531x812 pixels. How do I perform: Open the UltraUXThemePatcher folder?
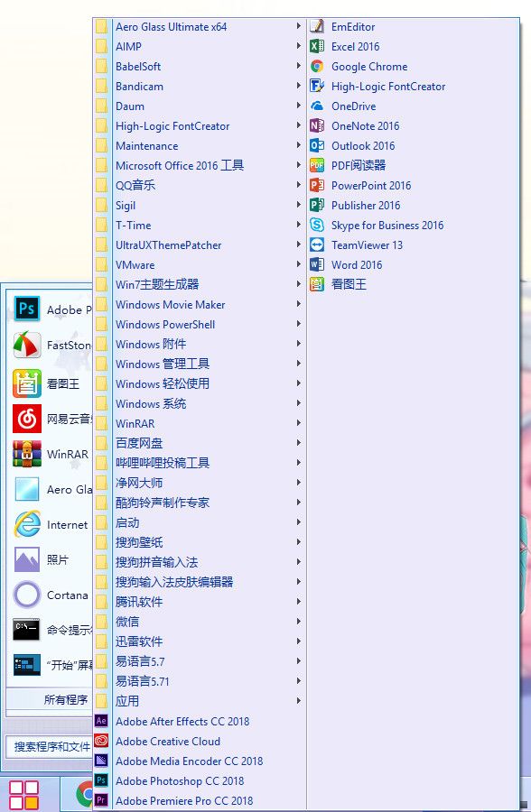tap(200, 245)
